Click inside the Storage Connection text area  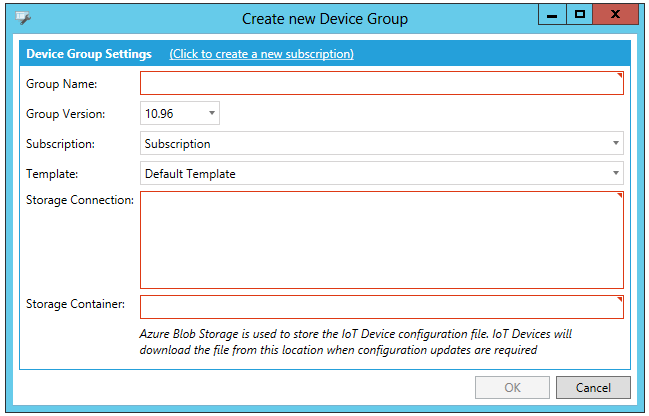(x=380, y=240)
